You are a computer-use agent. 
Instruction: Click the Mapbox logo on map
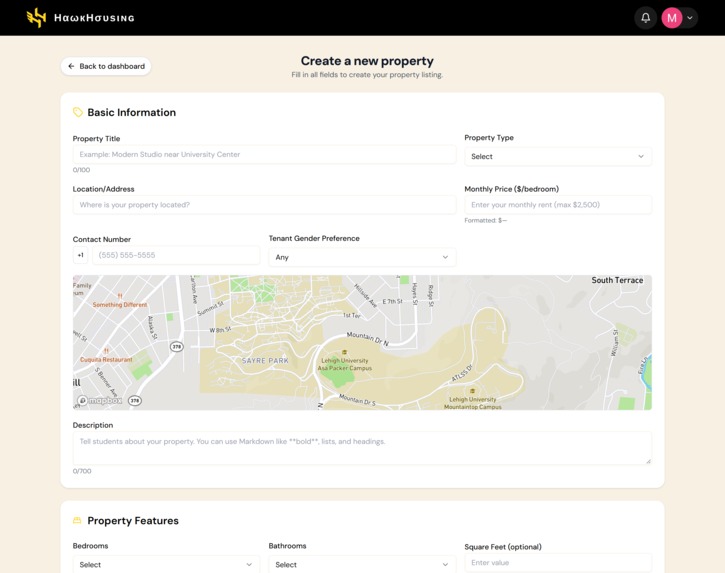point(100,400)
